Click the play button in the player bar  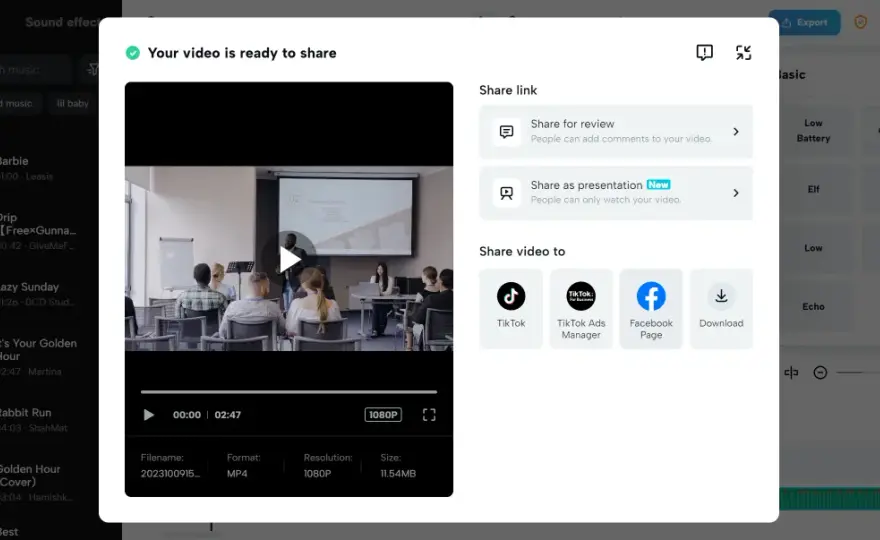[149, 415]
